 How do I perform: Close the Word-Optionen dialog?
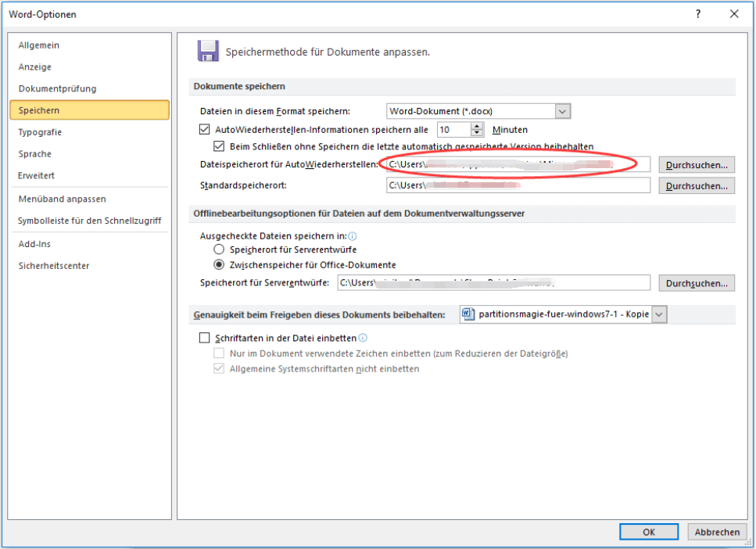pos(734,14)
